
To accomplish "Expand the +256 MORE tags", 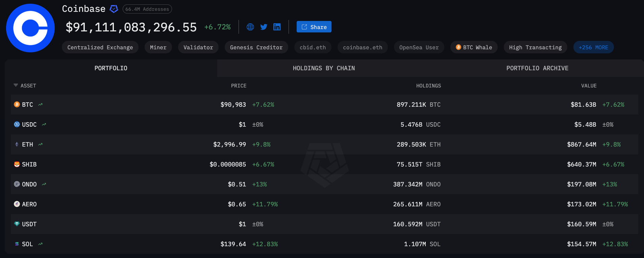I will pos(594,47).
